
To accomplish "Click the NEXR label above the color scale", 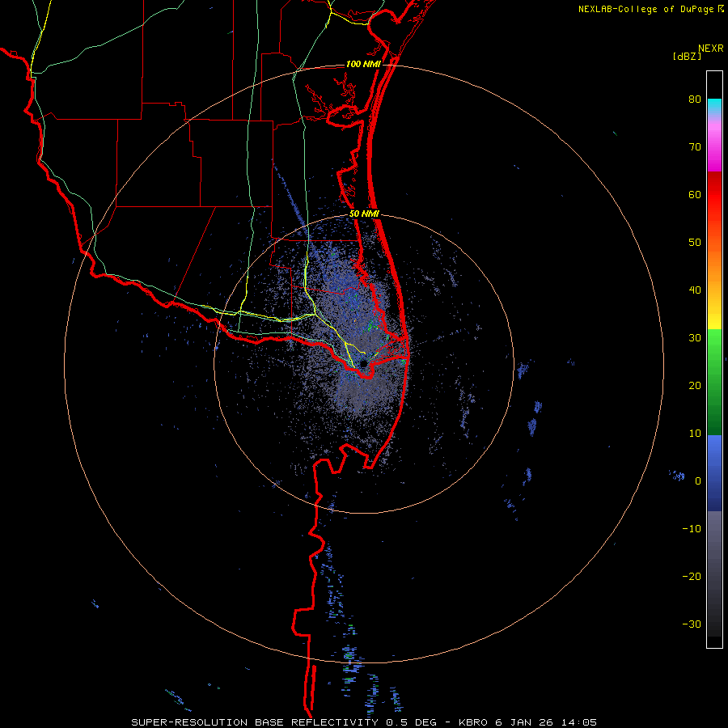I will (x=710, y=49).
